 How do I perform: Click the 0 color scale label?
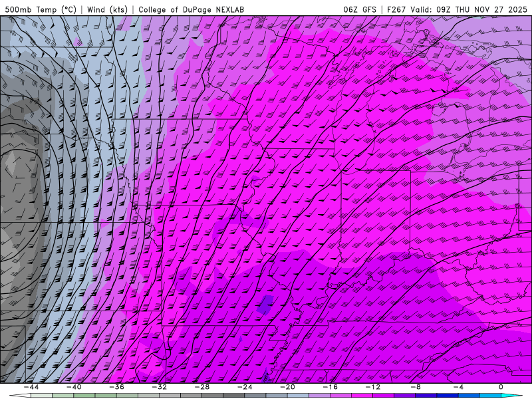click(501, 387)
